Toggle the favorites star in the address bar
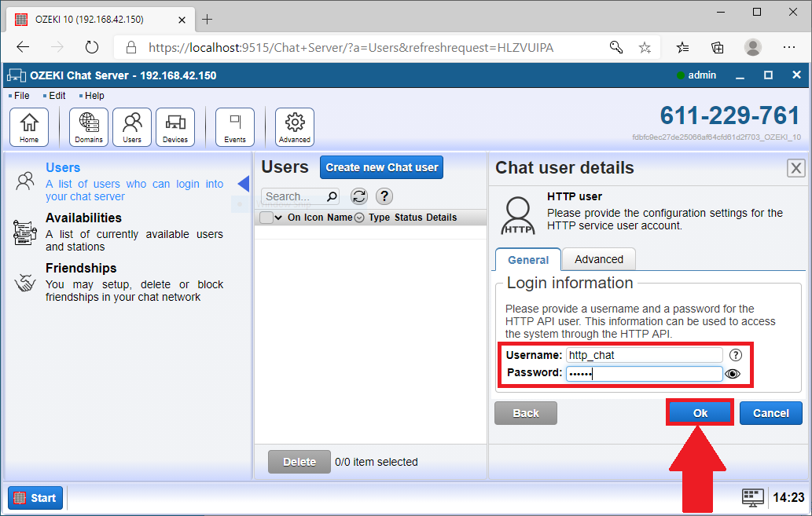 pos(645,47)
